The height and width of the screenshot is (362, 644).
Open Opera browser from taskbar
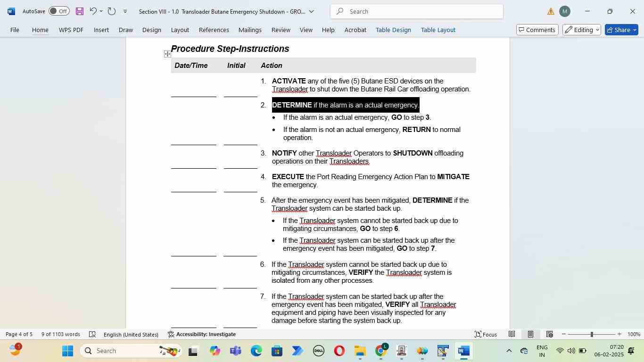[x=339, y=351]
